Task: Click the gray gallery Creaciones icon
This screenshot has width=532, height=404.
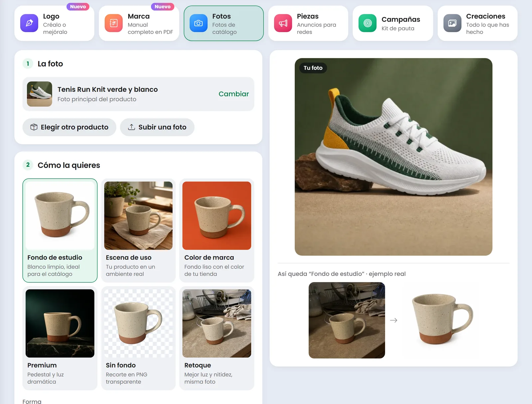Action: pyautogui.click(x=452, y=23)
